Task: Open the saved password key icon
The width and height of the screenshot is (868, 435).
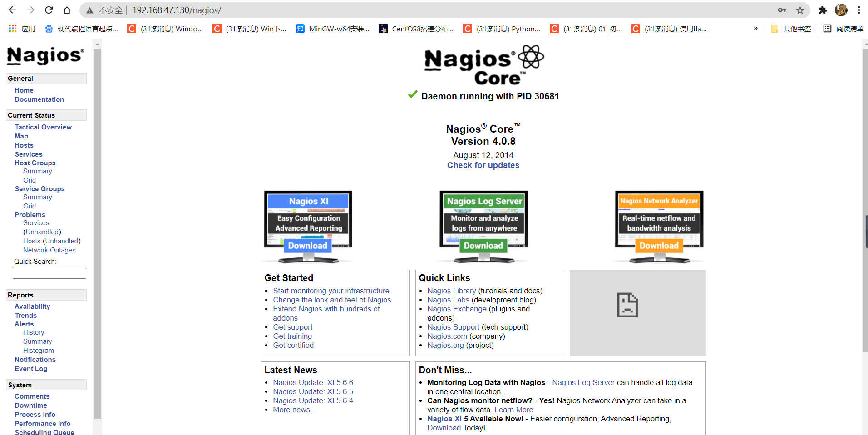Action: pos(782,10)
